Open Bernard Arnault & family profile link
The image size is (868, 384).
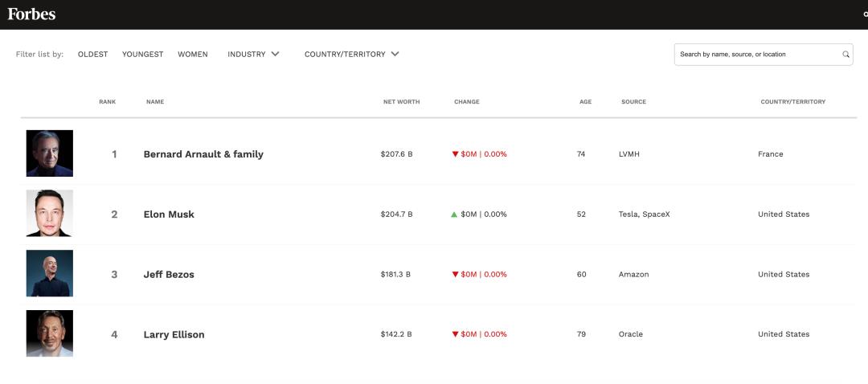[203, 154]
